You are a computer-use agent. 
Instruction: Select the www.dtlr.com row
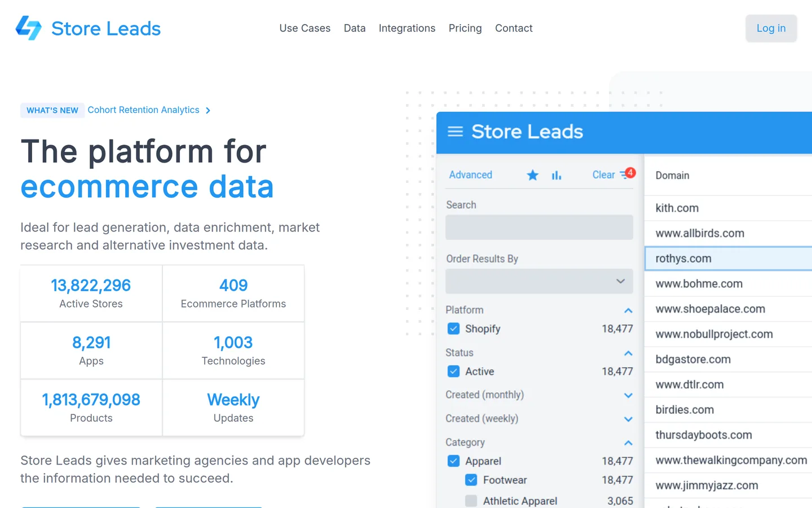click(x=728, y=384)
